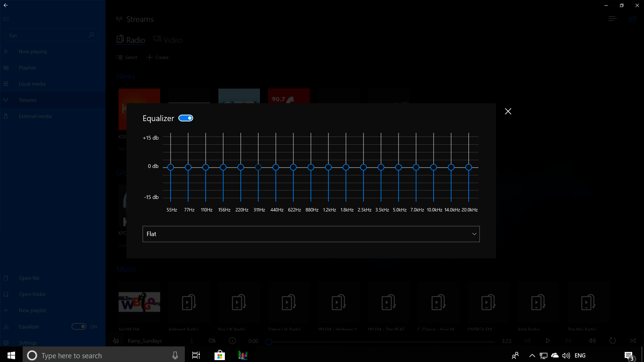The image size is (644, 362).
Task: Select Playlists in the sidebar
Action: pos(28,67)
